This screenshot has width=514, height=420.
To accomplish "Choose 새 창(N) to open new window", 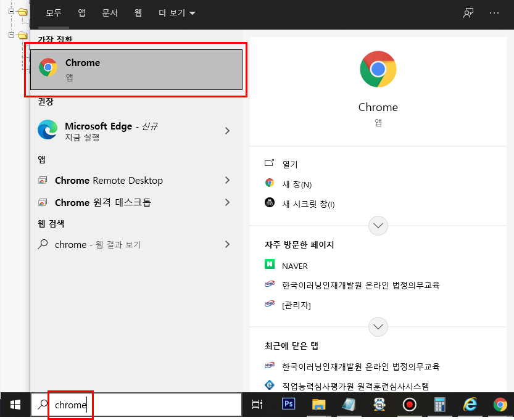I will pyautogui.click(x=297, y=184).
